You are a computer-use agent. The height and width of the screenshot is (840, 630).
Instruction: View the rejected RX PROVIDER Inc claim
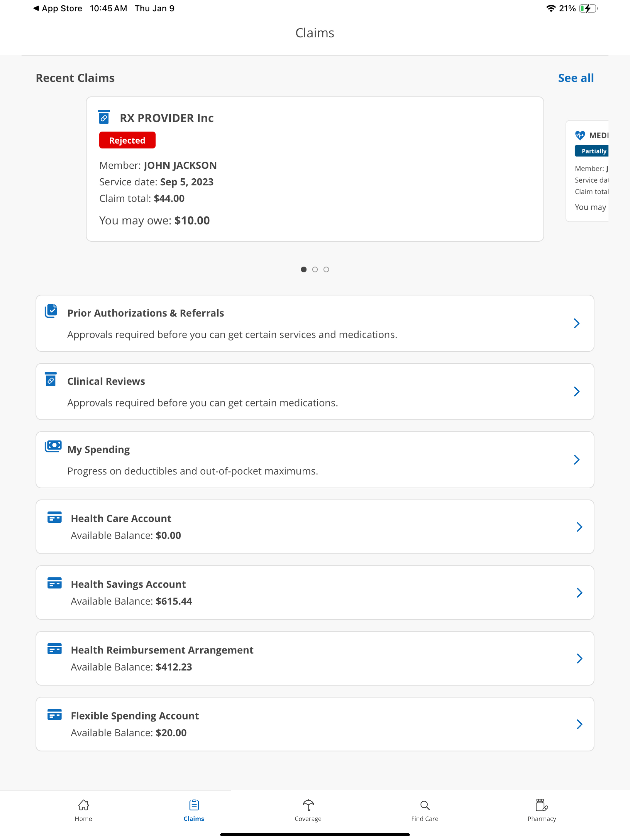[315, 168]
